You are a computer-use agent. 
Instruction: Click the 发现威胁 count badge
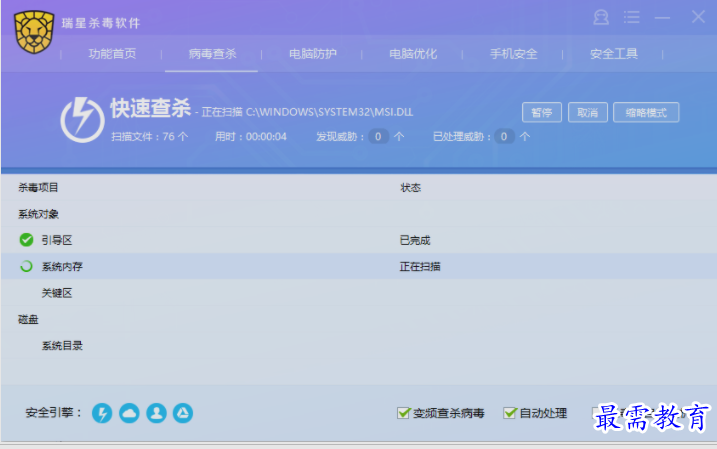point(378,137)
